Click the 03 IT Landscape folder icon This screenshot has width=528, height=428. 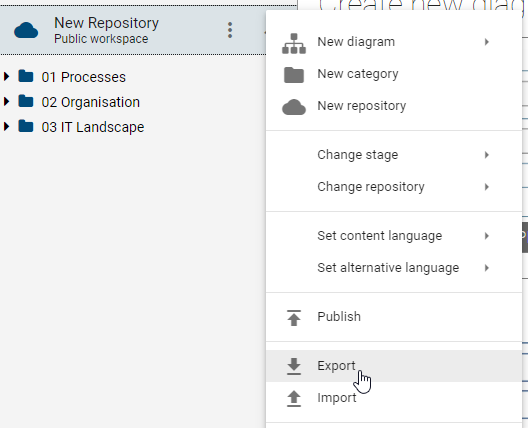pyautogui.click(x=26, y=126)
